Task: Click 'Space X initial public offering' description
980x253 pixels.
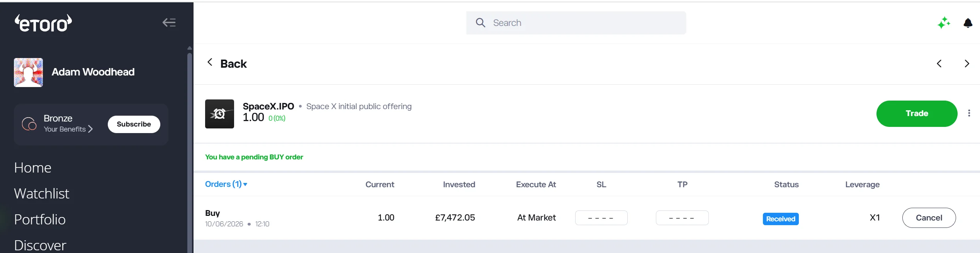Action: pos(359,106)
